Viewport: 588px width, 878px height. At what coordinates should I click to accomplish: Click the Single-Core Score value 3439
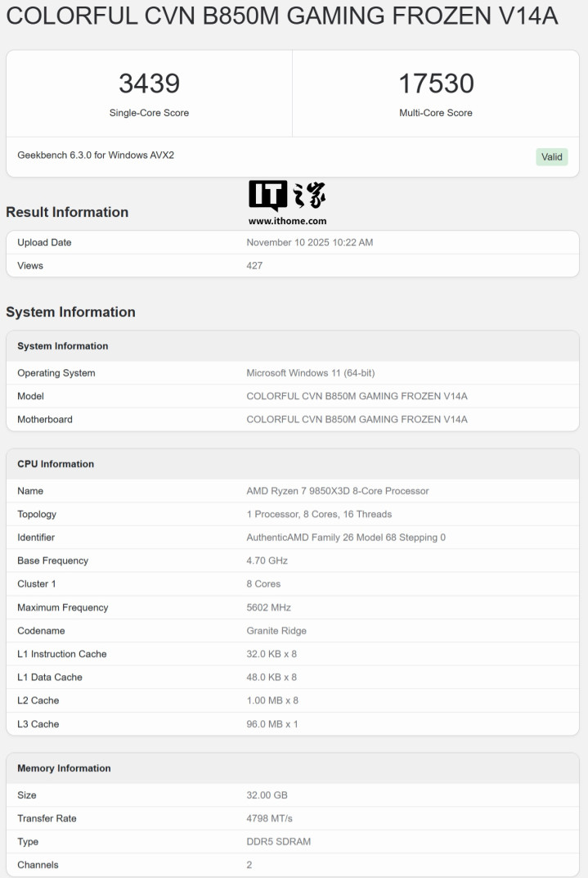click(150, 83)
